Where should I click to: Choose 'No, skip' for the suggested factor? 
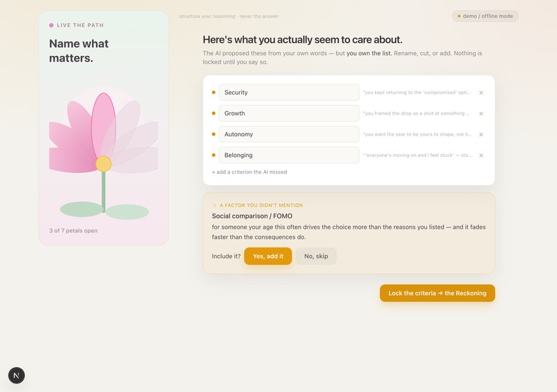[x=316, y=256]
